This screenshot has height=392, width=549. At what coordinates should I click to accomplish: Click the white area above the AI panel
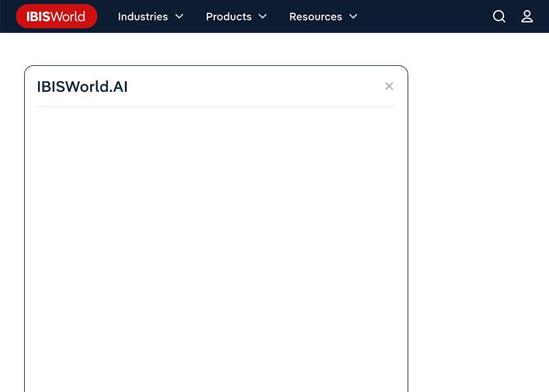pos(216,49)
